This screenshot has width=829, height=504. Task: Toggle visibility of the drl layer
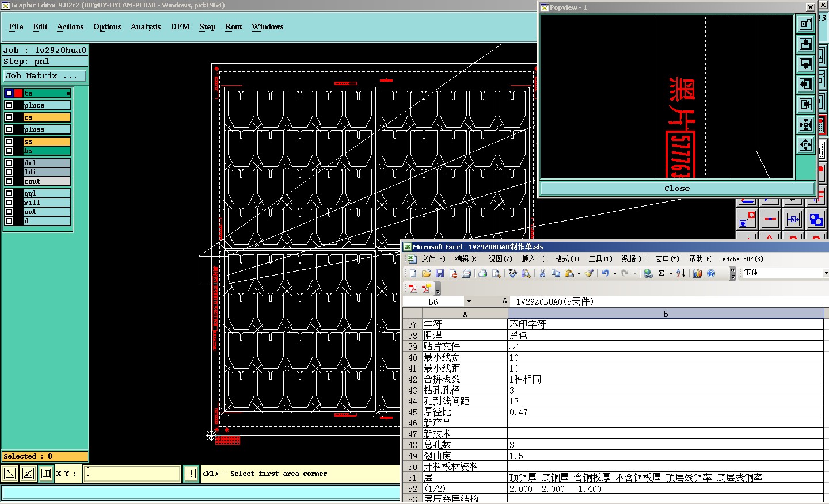pyautogui.click(x=9, y=163)
